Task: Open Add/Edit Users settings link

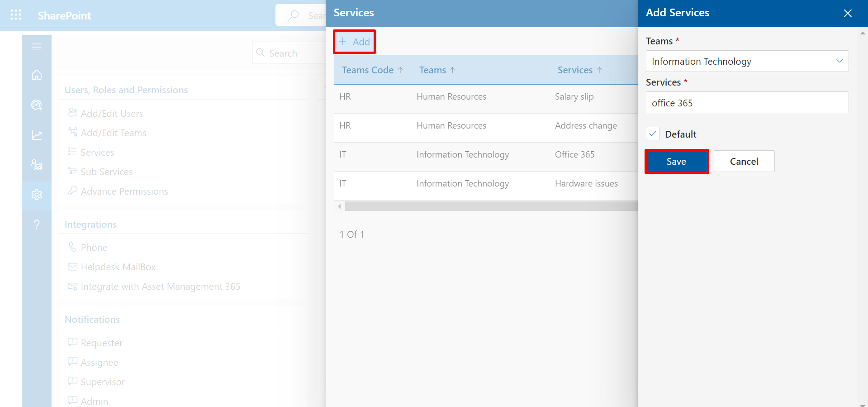Action: point(112,114)
